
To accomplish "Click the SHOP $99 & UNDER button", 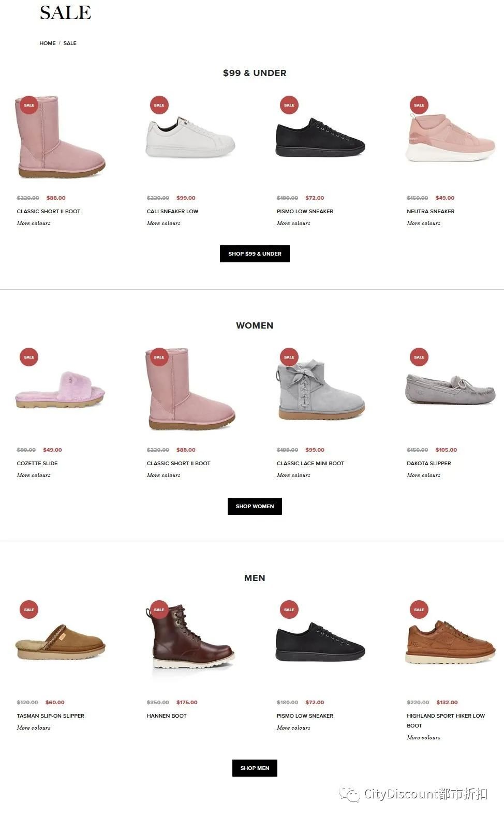I will (255, 254).
